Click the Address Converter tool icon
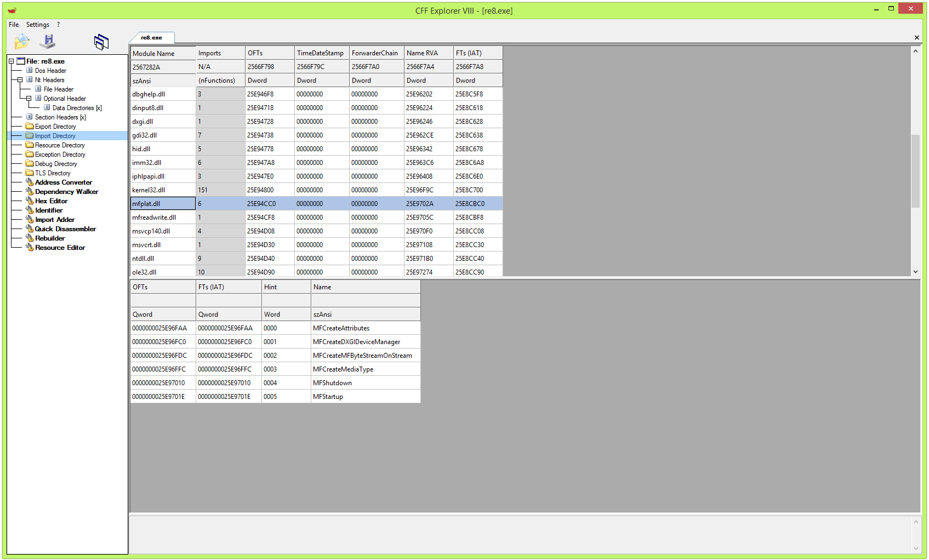This screenshot has height=560, width=929. point(30,182)
